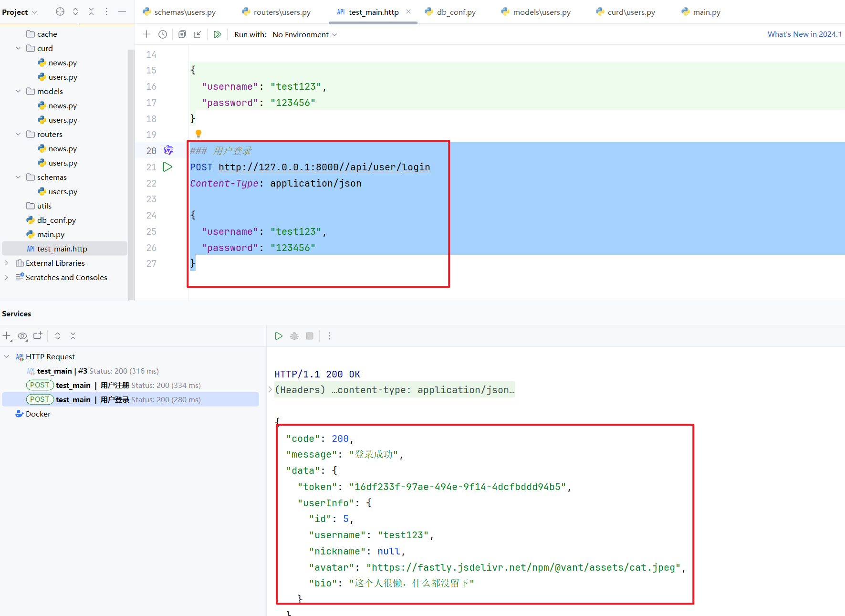Switch to the main.py tab
The height and width of the screenshot is (616, 845).
point(706,12)
